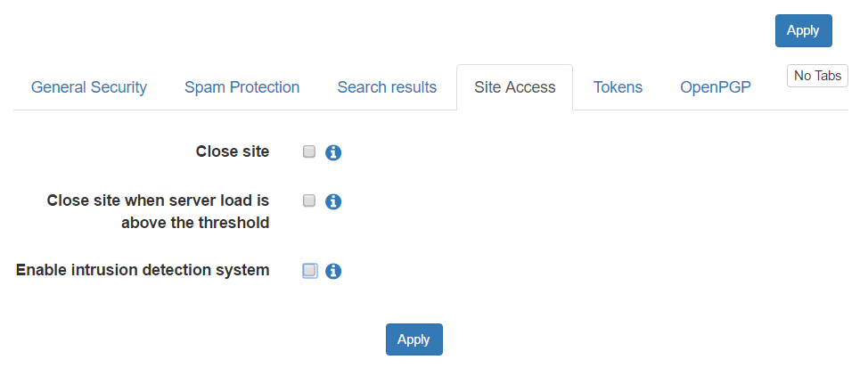The image size is (868, 376).
Task: Switch to the General Security tab
Action: pyautogui.click(x=88, y=87)
